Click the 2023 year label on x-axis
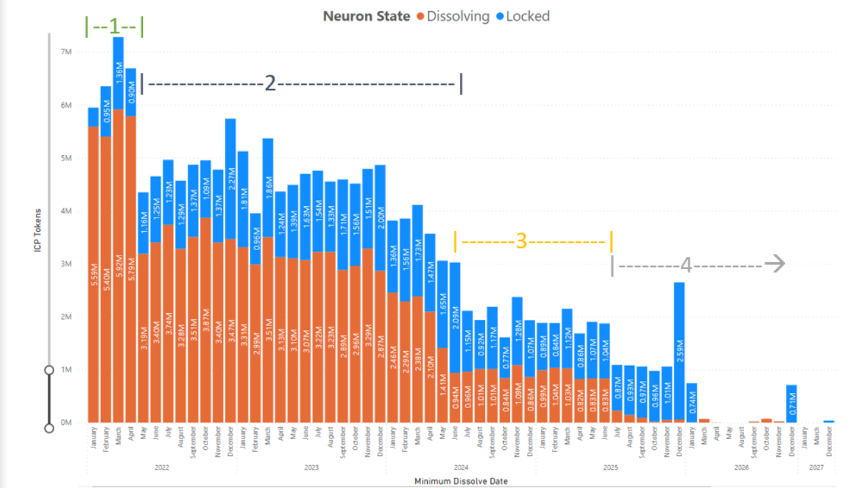 coord(312,467)
